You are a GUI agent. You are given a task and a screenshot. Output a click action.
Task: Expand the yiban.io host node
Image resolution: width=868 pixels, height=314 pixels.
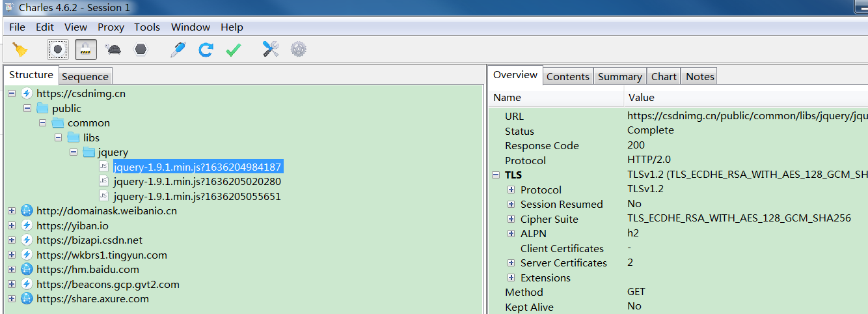click(x=12, y=225)
